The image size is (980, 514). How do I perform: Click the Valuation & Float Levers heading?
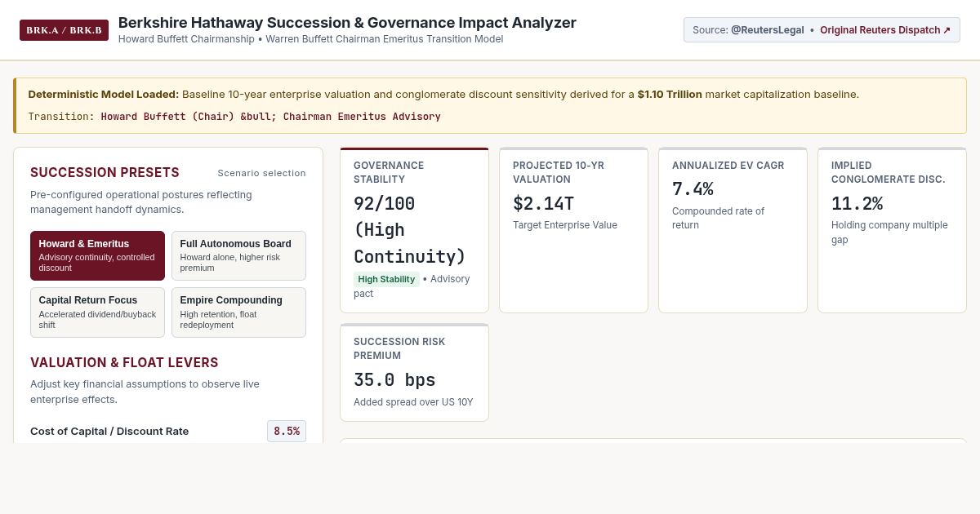pos(124,362)
